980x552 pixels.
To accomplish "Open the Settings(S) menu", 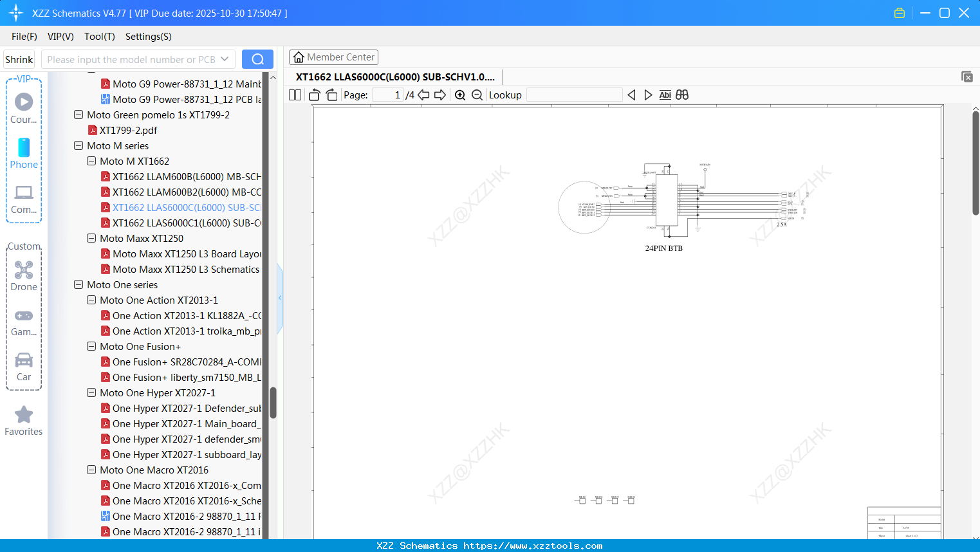I will pyautogui.click(x=148, y=37).
